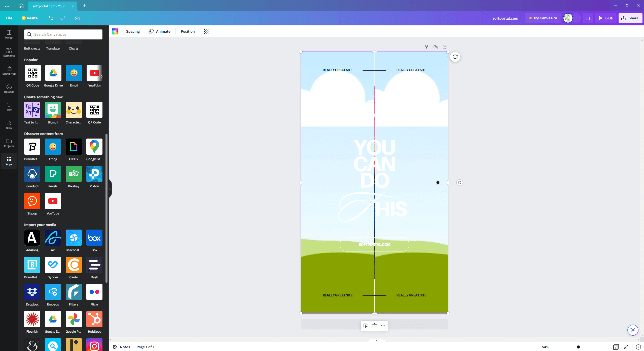644x351 pixels.
Task: Collapse the side panel with arrow handle
Action: (110, 189)
